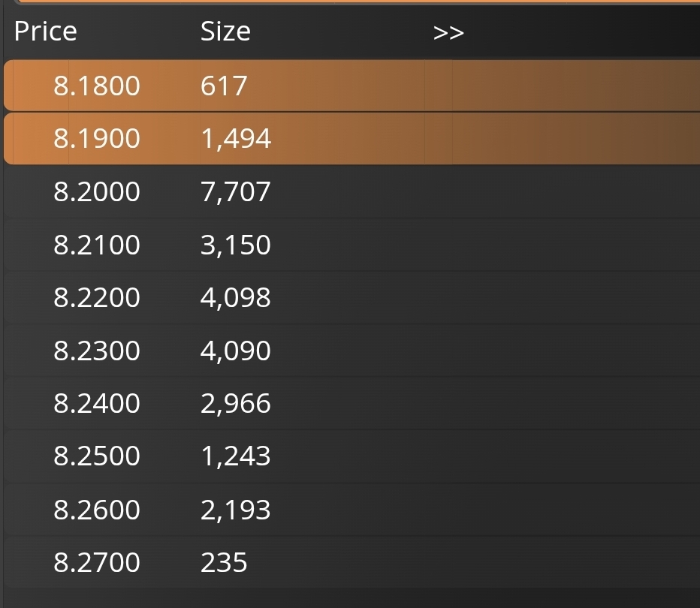Click the 8.2300 price entry
This screenshot has height=608, width=700.
click(x=97, y=351)
